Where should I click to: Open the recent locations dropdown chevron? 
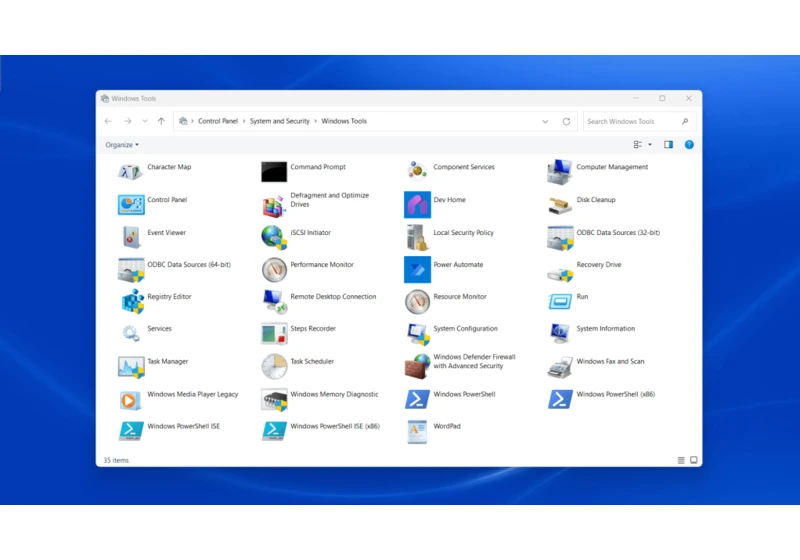click(x=145, y=121)
